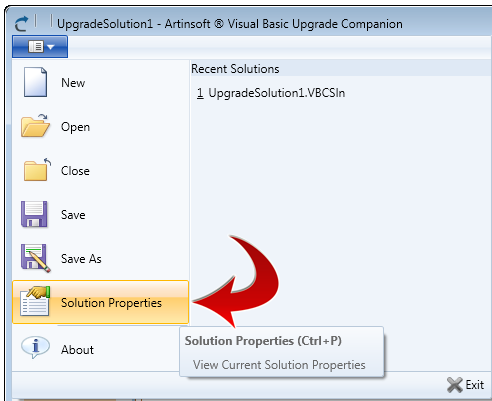Click the gray X Exit icon
Screen dimensions: 492x401
coord(455,385)
